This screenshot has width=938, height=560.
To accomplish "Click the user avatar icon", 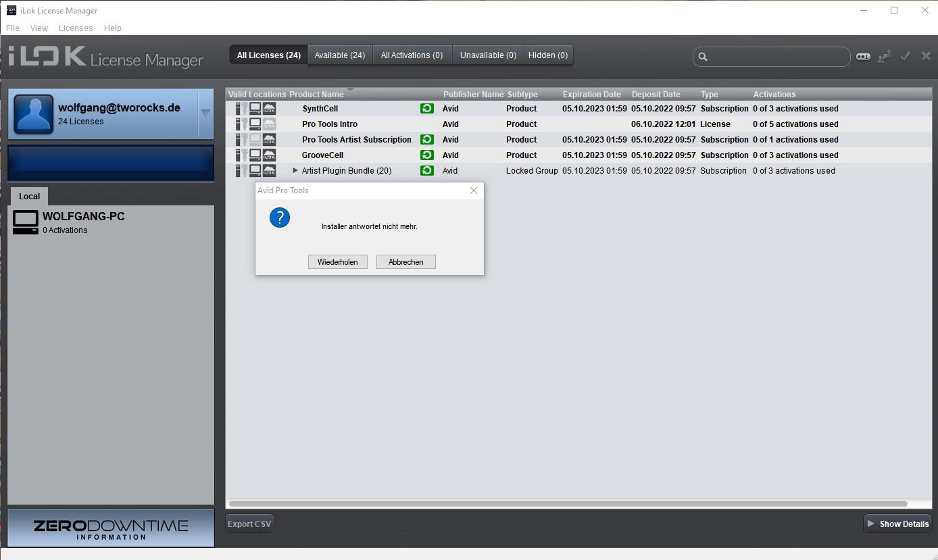I will (33, 114).
